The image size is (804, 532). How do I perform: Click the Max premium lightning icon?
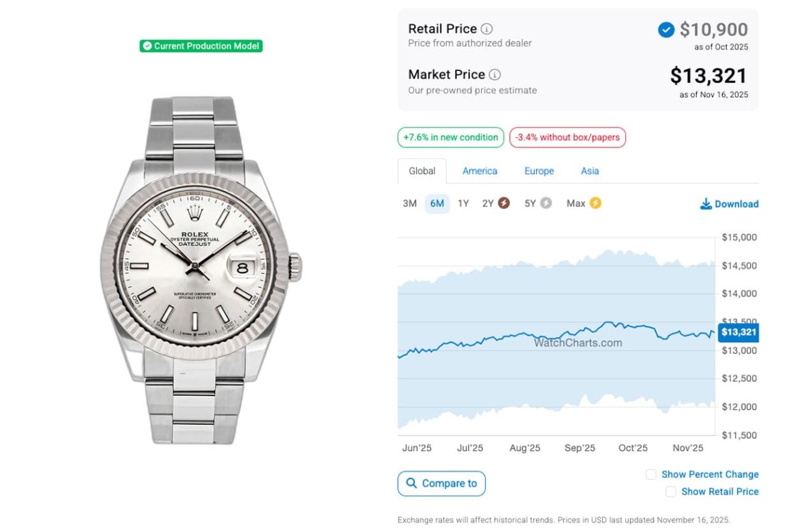(595, 203)
